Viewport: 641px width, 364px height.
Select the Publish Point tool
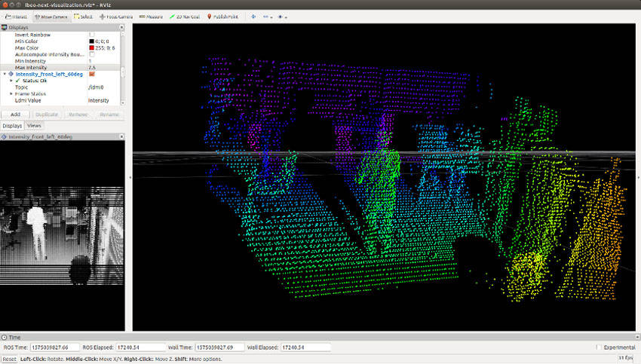coord(222,17)
